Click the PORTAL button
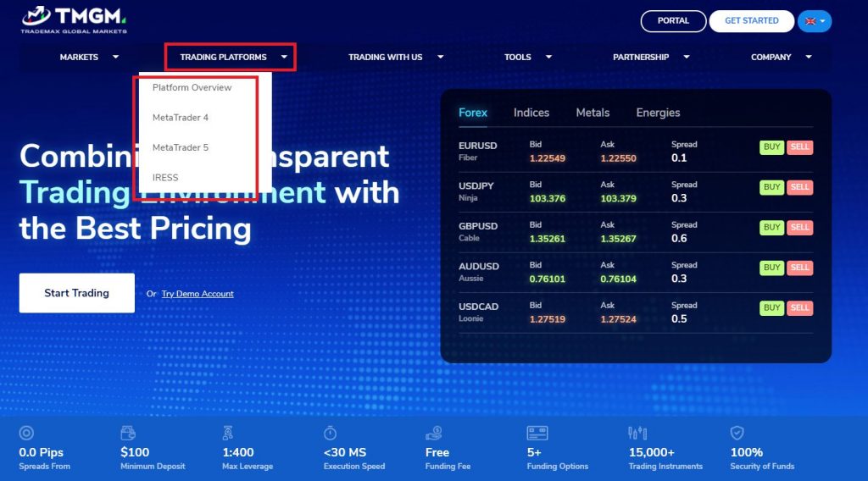 (673, 21)
